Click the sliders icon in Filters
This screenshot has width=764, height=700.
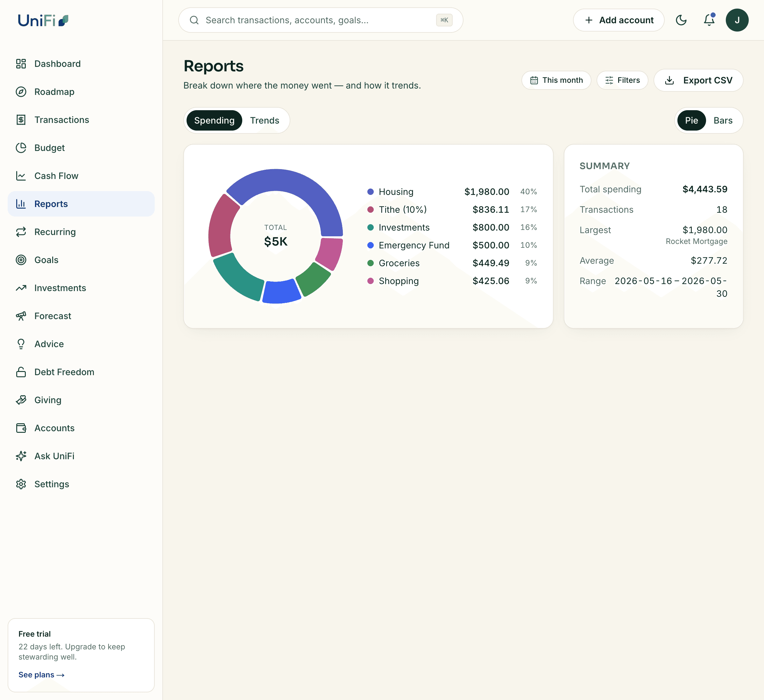coord(609,80)
